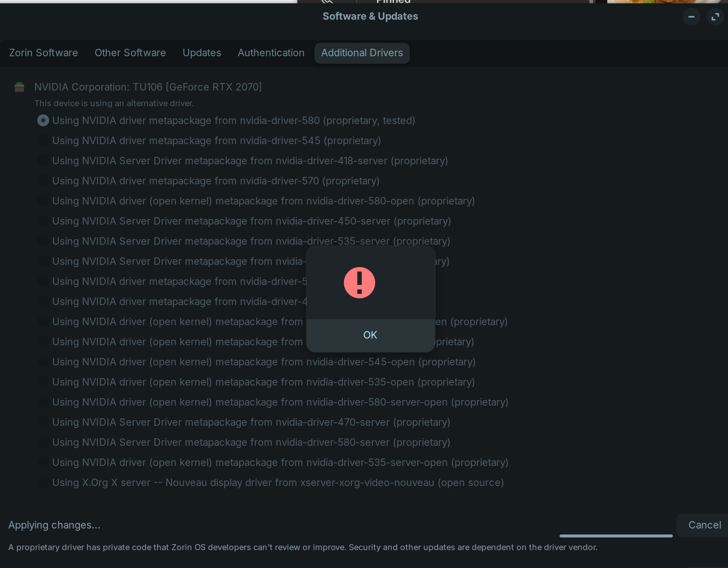Click the NVIDIA graphics card device icon

[x=19, y=87]
